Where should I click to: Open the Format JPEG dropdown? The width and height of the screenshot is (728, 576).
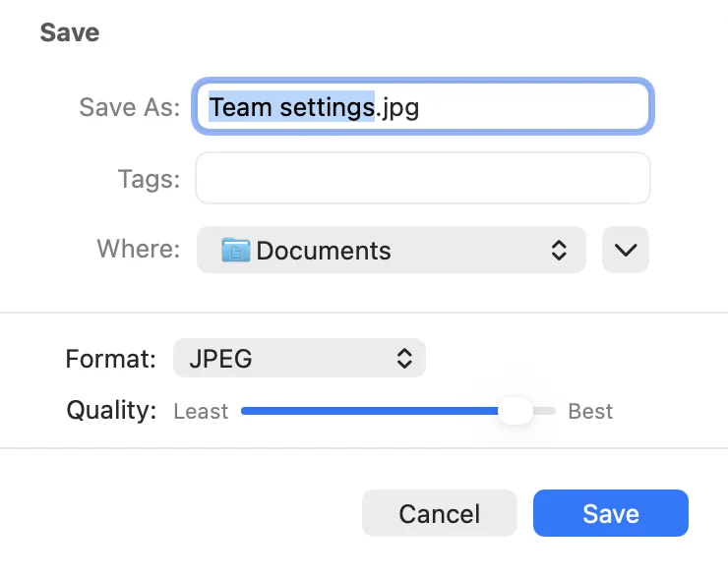[299, 358]
